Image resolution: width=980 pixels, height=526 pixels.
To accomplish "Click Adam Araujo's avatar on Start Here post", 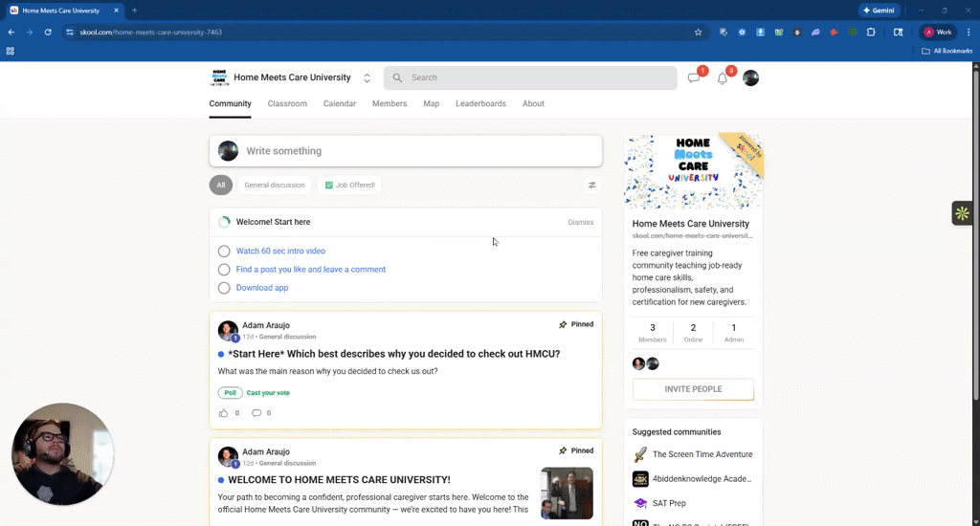I will [228, 331].
